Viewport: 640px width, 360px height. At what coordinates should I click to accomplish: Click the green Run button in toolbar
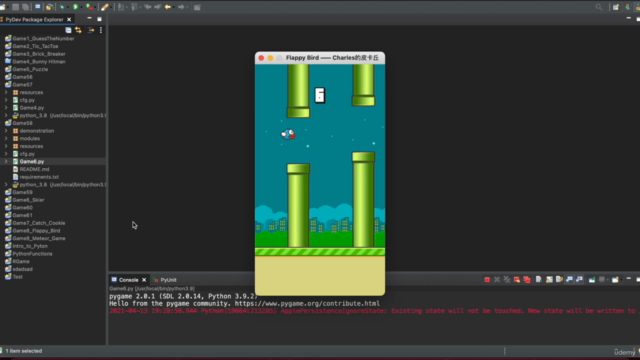point(76,7)
